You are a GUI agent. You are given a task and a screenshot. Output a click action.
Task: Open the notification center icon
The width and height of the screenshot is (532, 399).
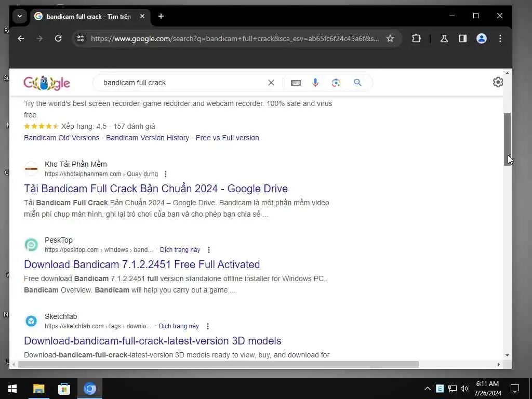click(515, 389)
